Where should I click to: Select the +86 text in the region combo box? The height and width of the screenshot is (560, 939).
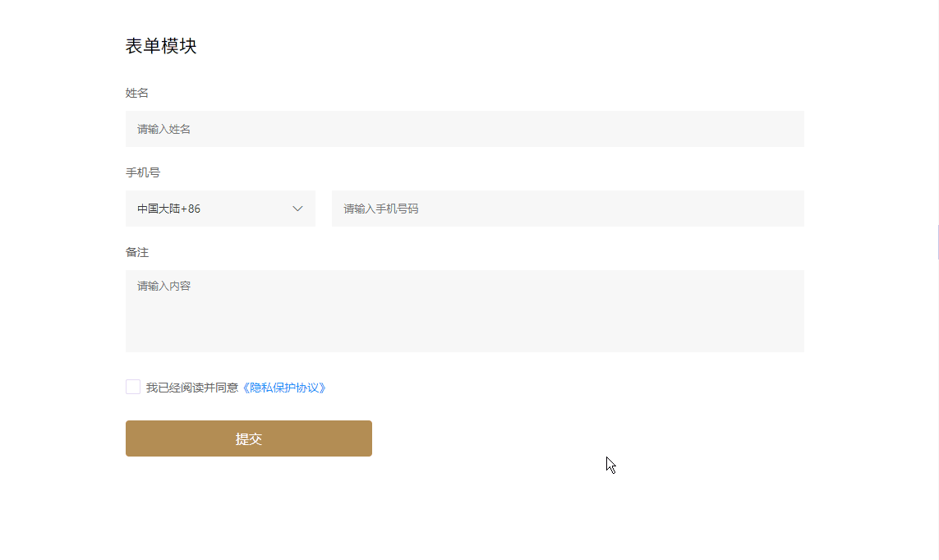point(191,209)
